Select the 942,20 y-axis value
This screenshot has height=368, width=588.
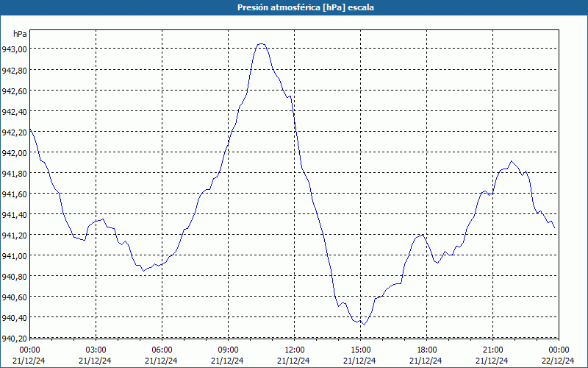tap(14, 132)
